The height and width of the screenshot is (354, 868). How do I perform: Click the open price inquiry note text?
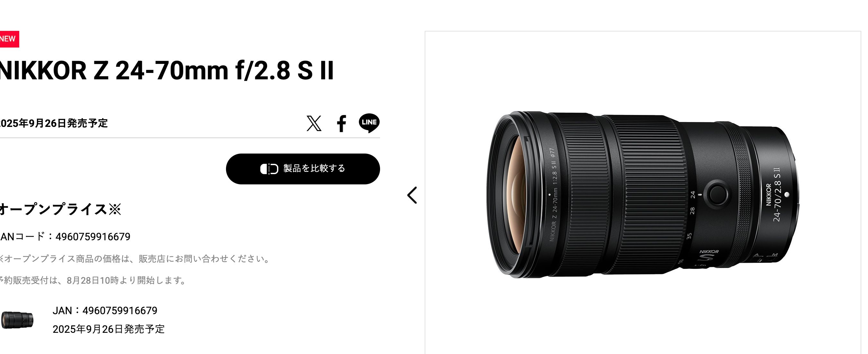(x=135, y=259)
